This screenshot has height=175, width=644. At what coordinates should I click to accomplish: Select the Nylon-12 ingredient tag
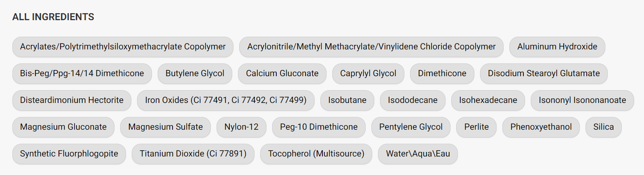[x=241, y=127]
